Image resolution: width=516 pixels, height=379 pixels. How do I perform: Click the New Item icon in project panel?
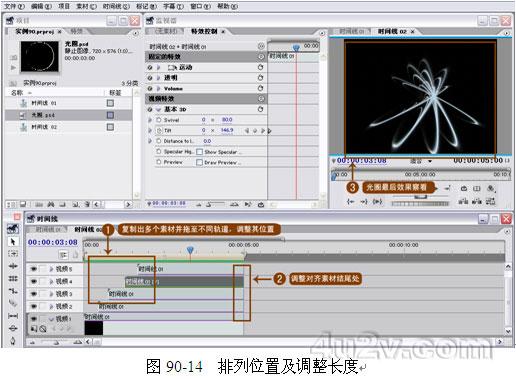75,204
